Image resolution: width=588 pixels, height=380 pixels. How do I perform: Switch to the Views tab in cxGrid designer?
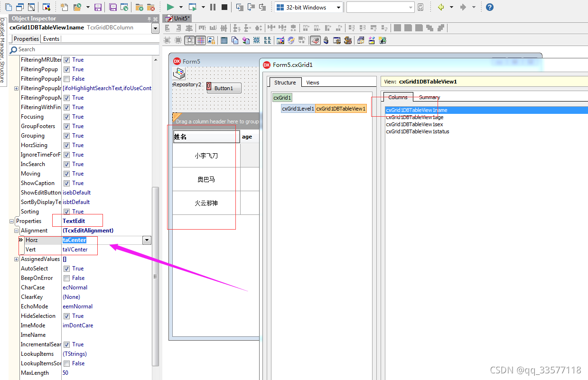pyautogui.click(x=312, y=82)
